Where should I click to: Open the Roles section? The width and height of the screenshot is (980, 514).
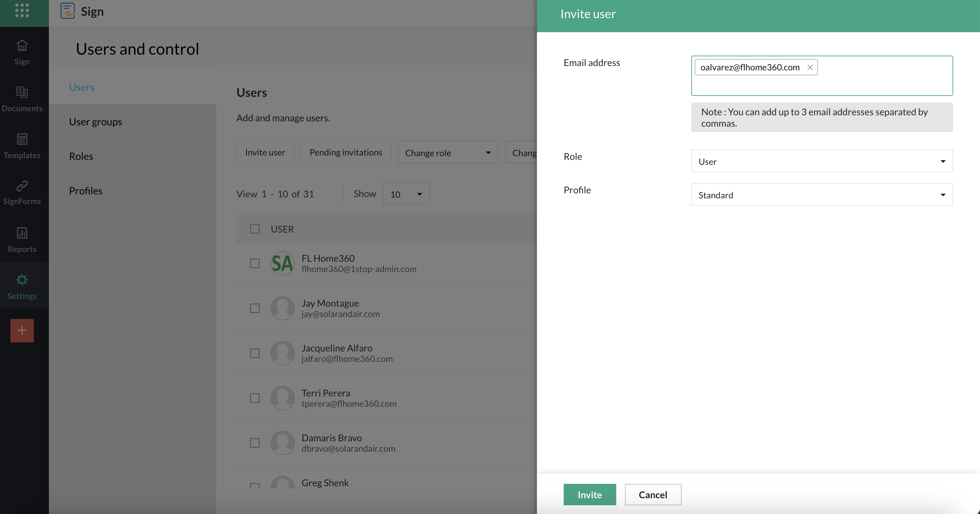81,156
